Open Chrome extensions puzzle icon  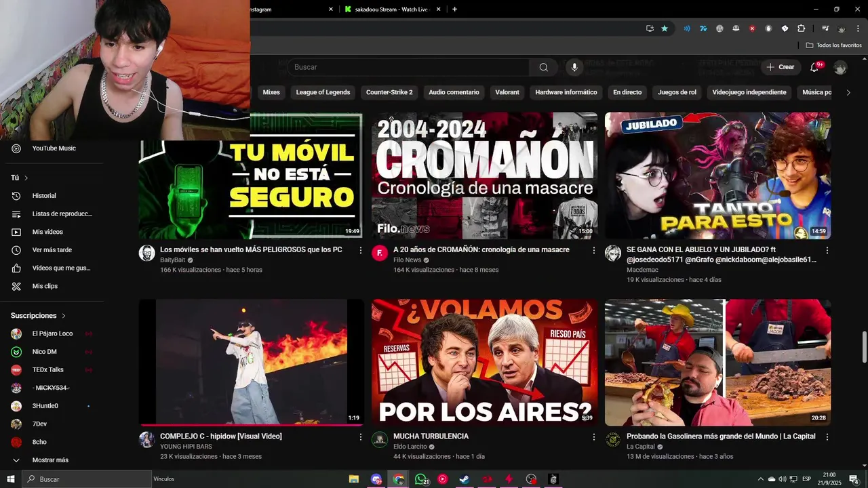(801, 28)
